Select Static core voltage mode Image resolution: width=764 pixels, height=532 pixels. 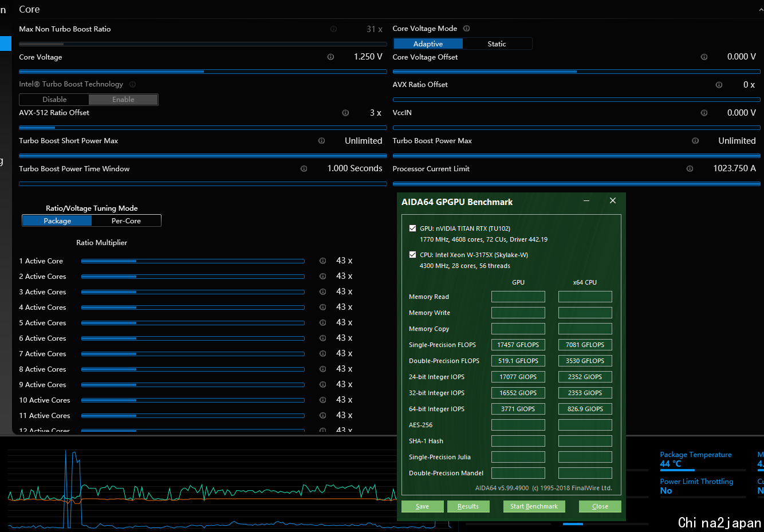497,44
